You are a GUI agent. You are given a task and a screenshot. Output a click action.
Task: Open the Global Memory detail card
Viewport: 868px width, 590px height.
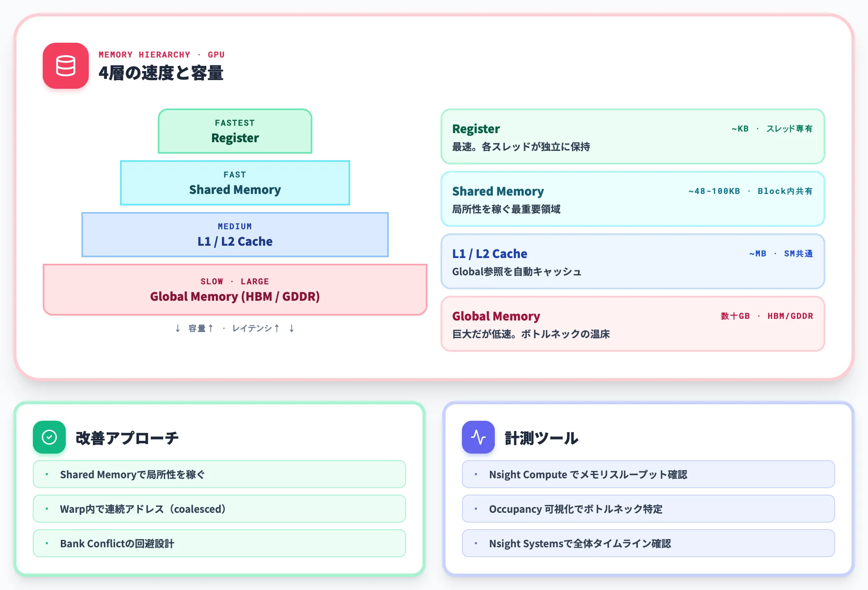(633, 324)
